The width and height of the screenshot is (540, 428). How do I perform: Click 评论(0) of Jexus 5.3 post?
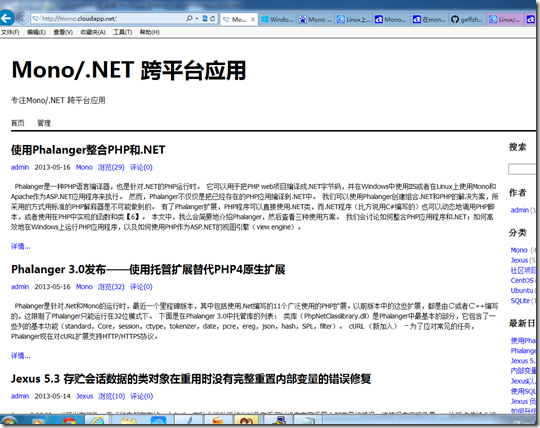coord(142,396)
